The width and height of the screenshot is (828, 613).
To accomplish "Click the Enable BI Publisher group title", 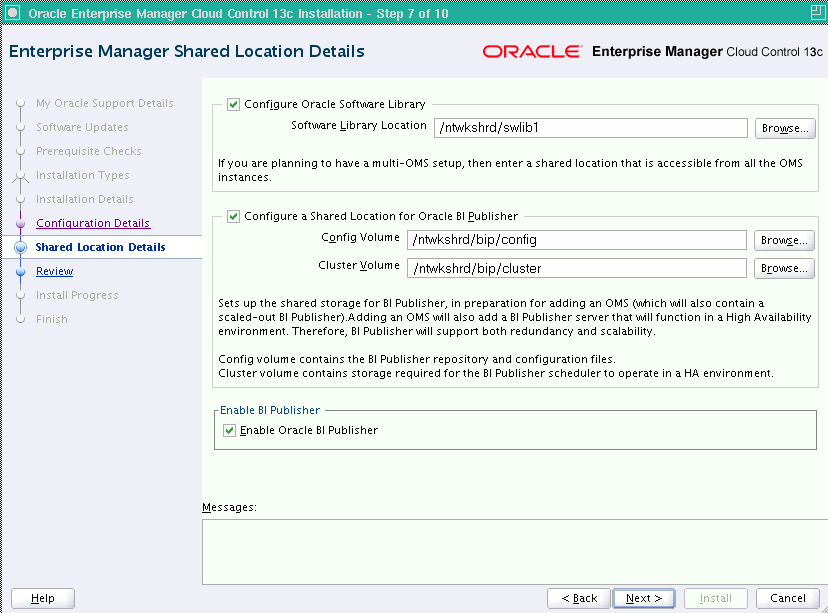I will [x=270, y=410].
